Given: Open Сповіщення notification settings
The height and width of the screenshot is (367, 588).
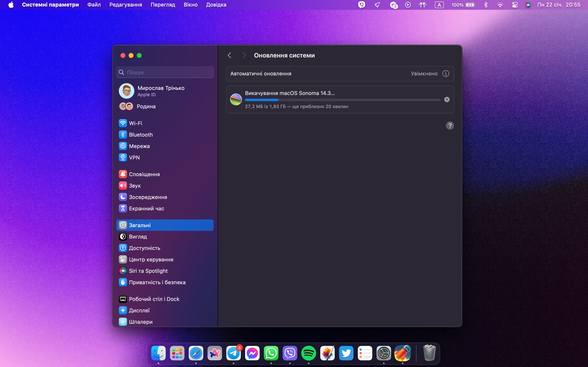Looking at the screenshot, I should click(144, 174).
